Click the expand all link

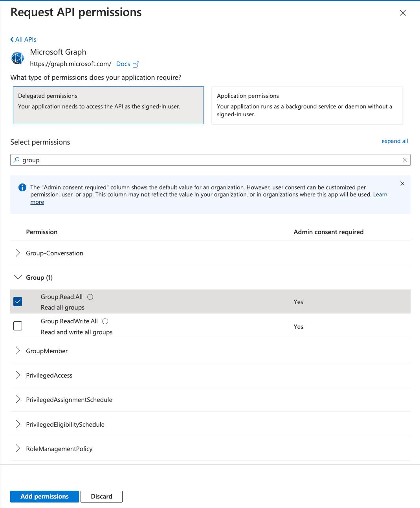tap(394, 141)
